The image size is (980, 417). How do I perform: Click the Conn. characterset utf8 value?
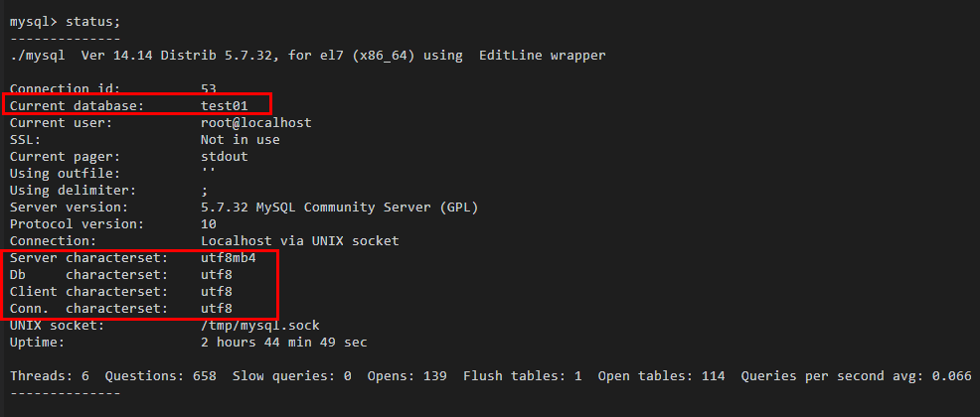pos(217,309)
